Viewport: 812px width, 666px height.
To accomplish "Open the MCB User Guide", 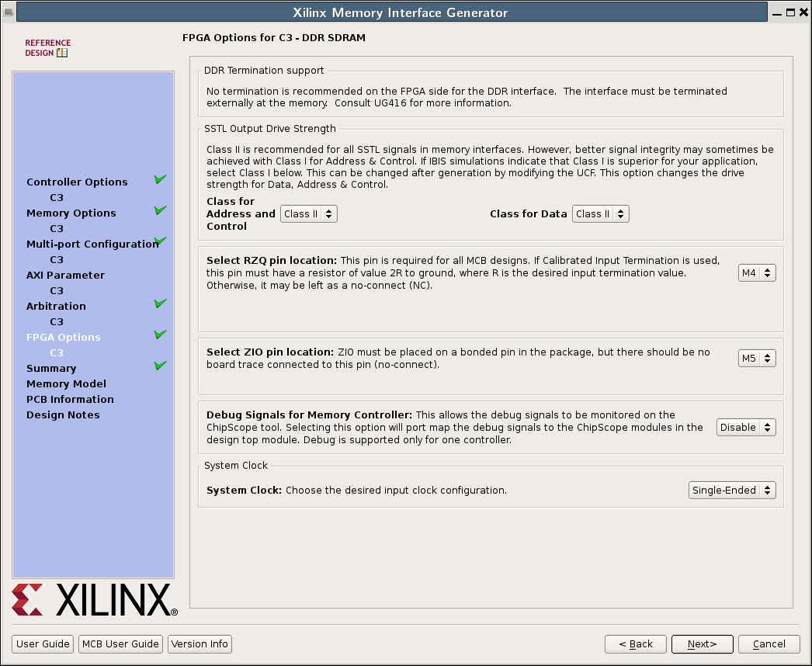I will (x=121, y=644).
